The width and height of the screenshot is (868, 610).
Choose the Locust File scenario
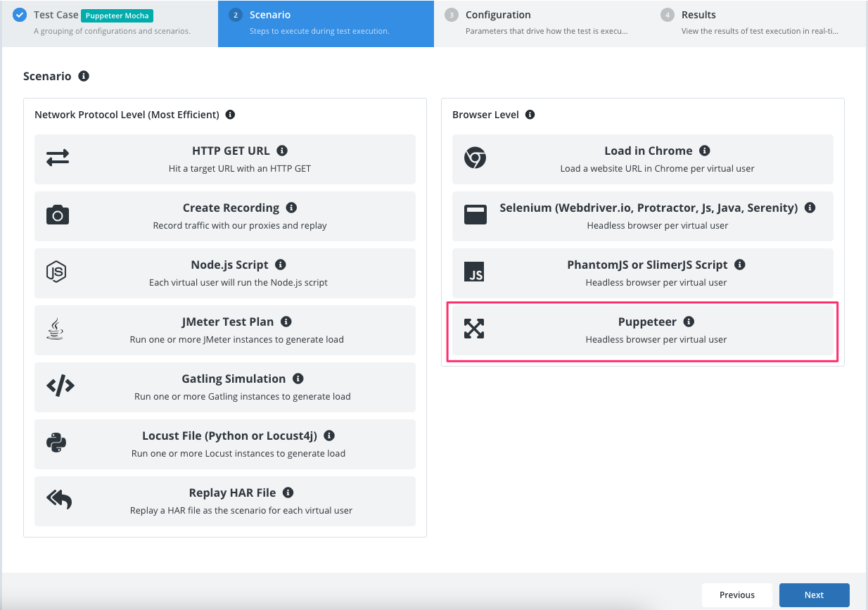(225, 444)
